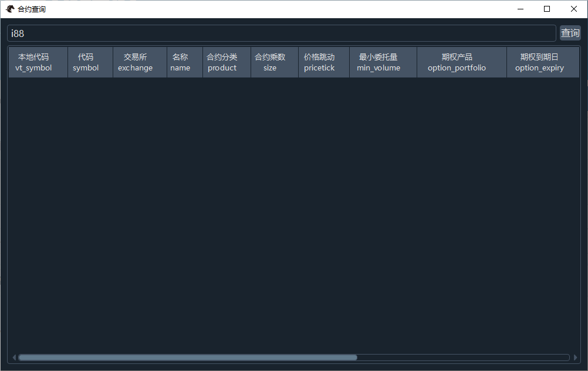Click the horizontal scrollbar thumb

click(x=187, y=357)
